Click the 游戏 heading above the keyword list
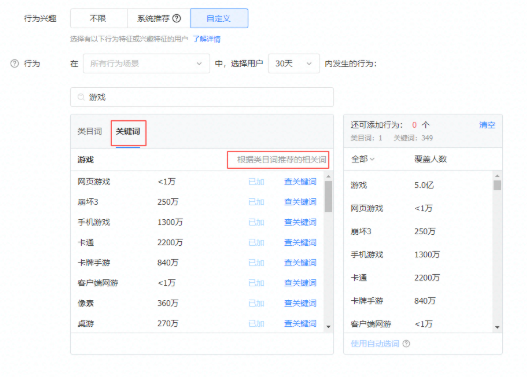The width and height of the screenshot is (527, 377). 86,160
